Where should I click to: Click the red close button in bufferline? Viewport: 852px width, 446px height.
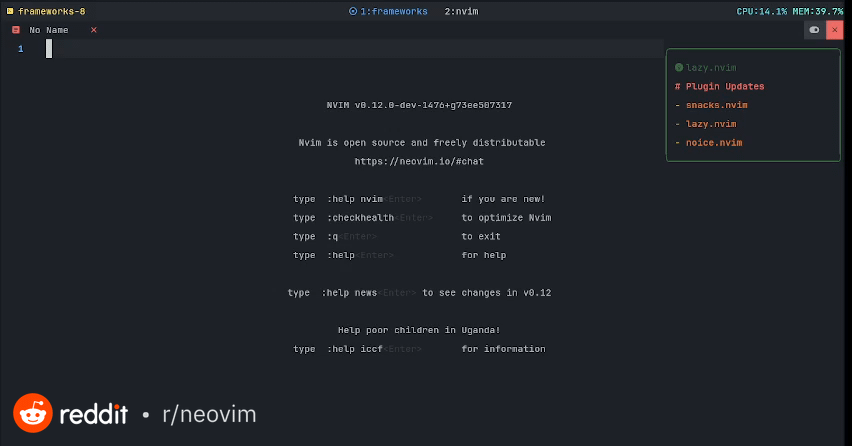pos(834,30)
